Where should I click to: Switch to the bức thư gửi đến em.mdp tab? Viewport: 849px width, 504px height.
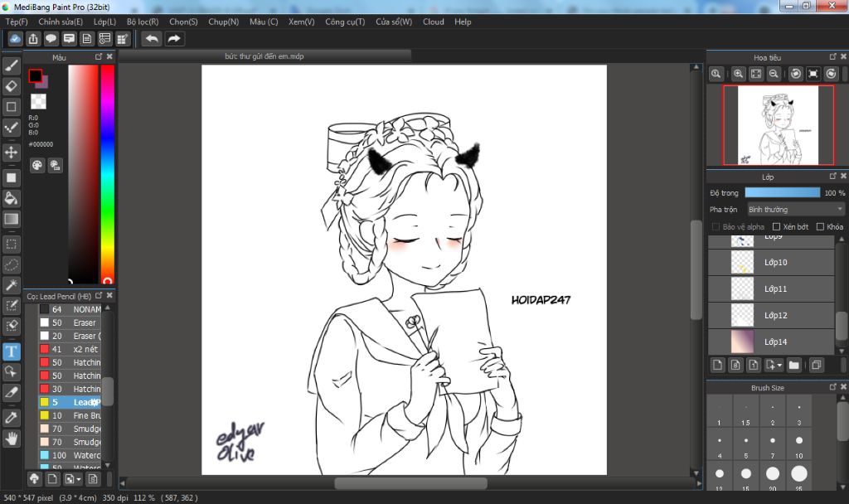[264, 56]
